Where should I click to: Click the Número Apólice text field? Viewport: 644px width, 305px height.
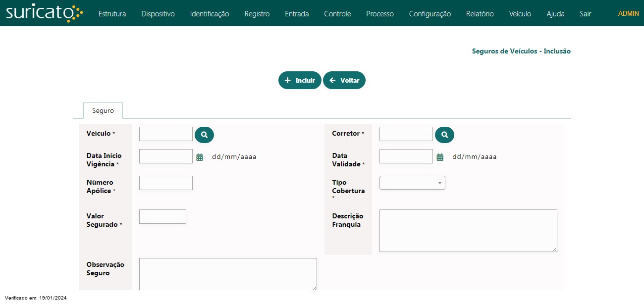click(165, 183)
